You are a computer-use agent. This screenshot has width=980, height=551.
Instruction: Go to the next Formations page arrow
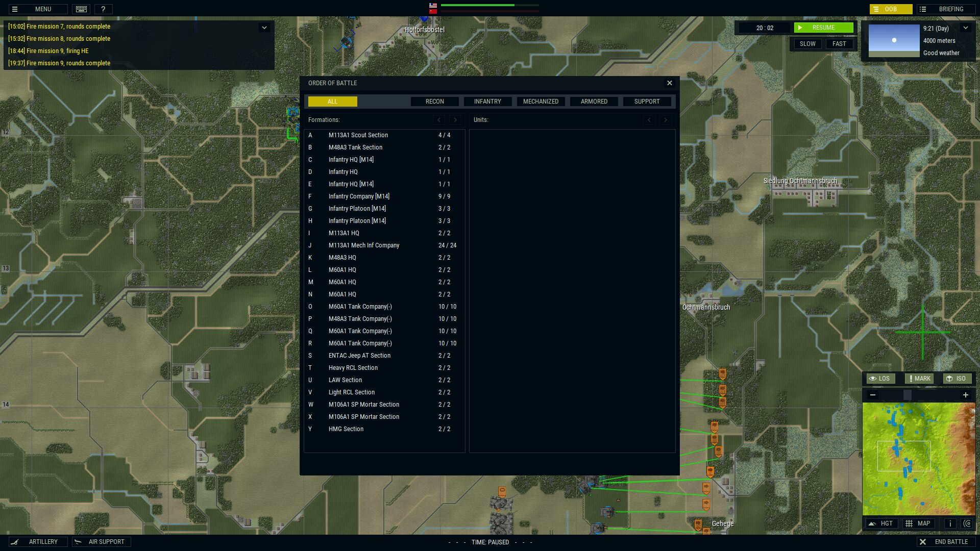(455, 120)
